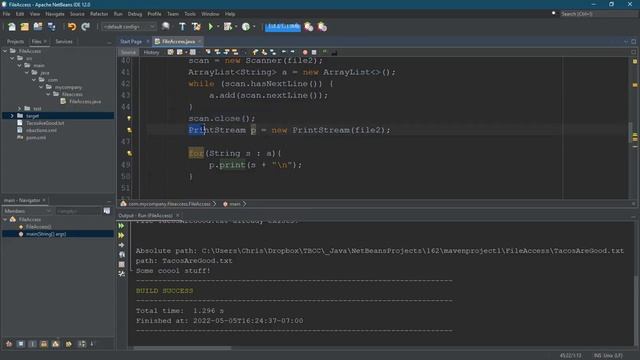Toggle the fourth filter icon on the Navigator bottom bar
Screen dimensions: 640x360
[44, 344]
